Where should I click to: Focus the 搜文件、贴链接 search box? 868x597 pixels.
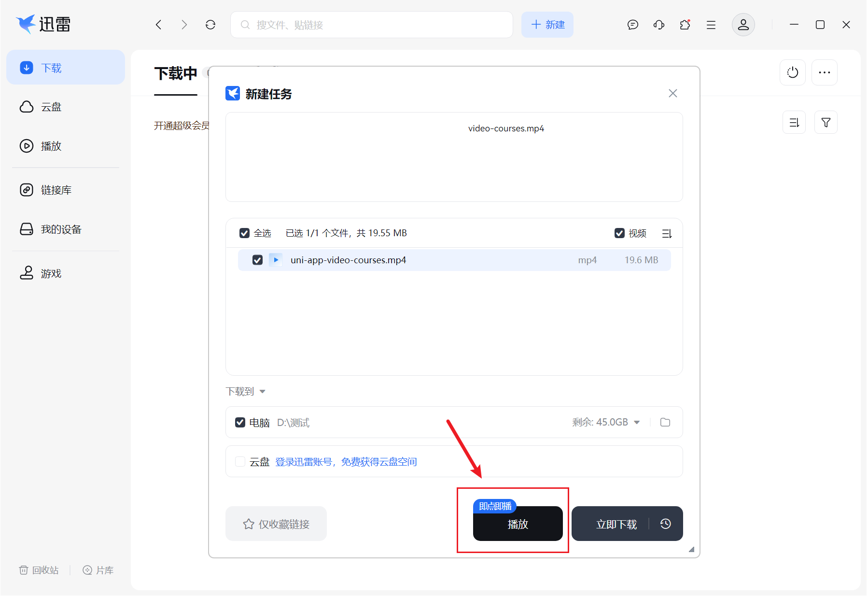[372, 25]
